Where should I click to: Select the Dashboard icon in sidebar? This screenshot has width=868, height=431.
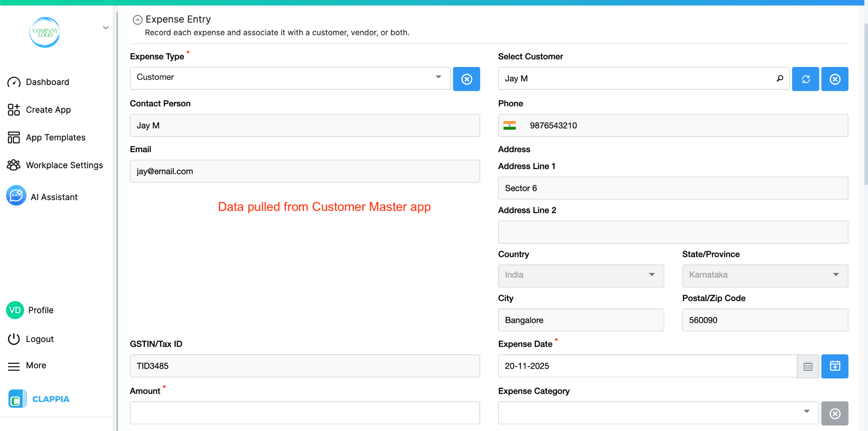coord(14,82)
